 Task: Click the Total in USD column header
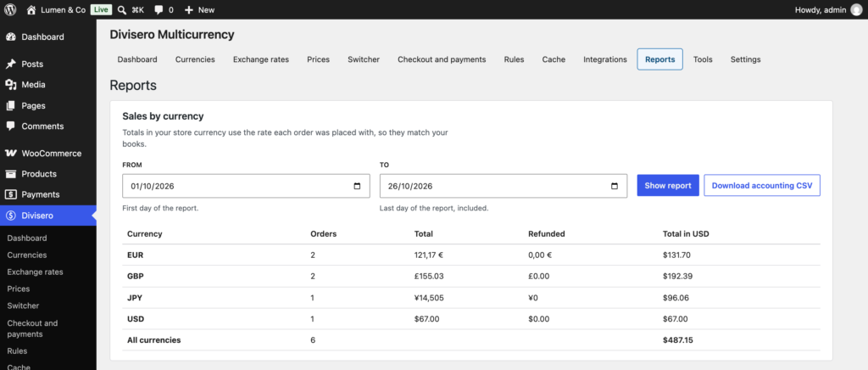click(x=686, y=233)
